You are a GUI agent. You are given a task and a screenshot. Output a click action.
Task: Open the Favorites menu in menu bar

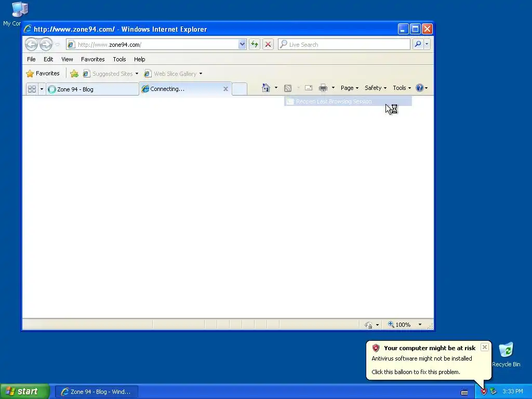(92, 59)
